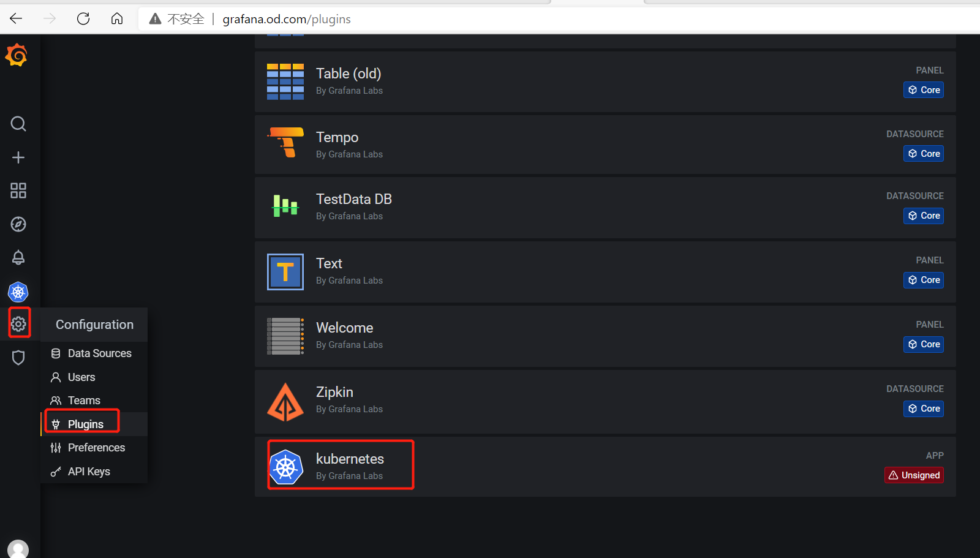Open the user avatar at the sidebar bottom
The height and width of the screenshot is (558, 980).
pos(18,549)
